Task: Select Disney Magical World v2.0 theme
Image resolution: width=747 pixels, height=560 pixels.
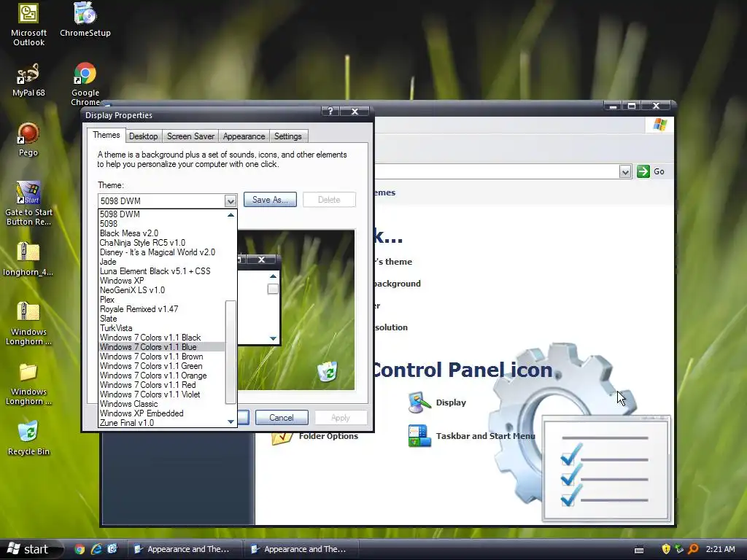Action: 162,252
